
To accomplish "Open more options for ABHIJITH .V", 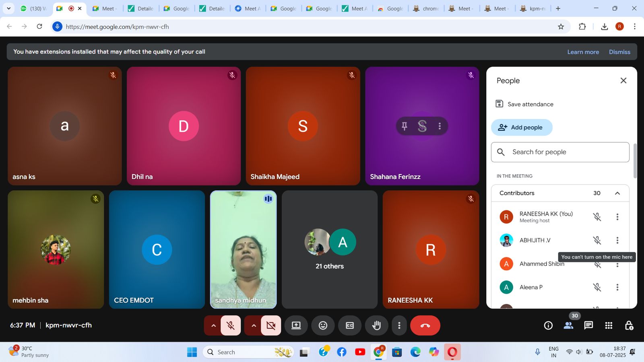I will (x=617, y=240).
